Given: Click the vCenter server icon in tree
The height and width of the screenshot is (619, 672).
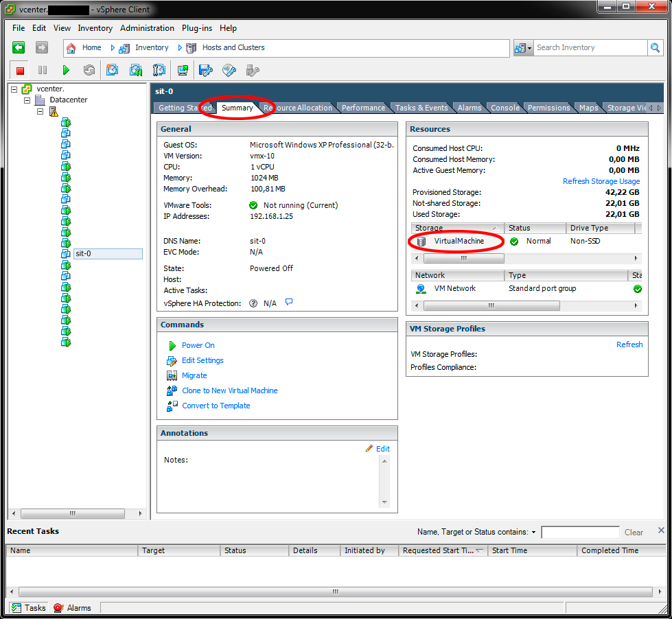Looking at the screenshot, I should tap(27, 89).
